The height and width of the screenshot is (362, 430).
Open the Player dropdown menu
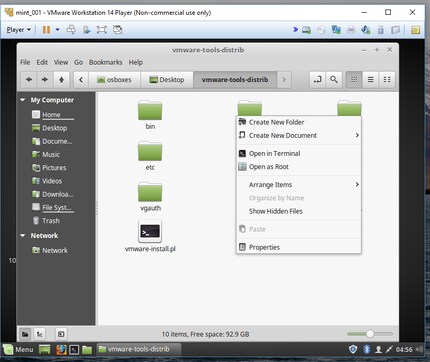19,30
